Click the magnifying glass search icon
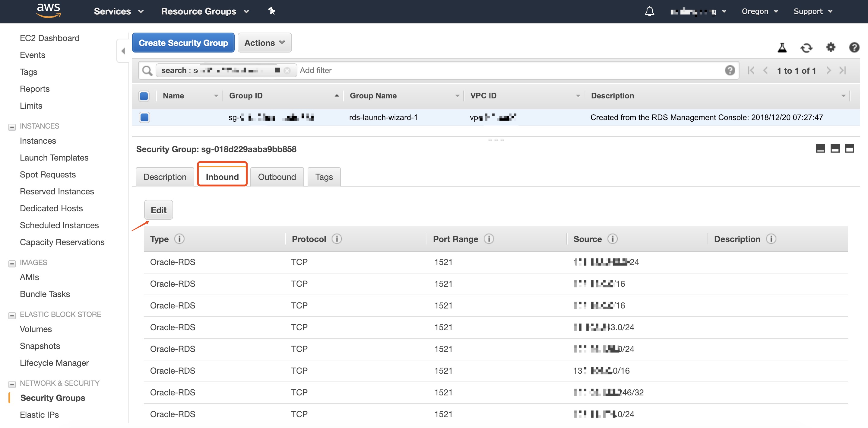The width and height of the screenshot is (868, 428). [147, 71]
